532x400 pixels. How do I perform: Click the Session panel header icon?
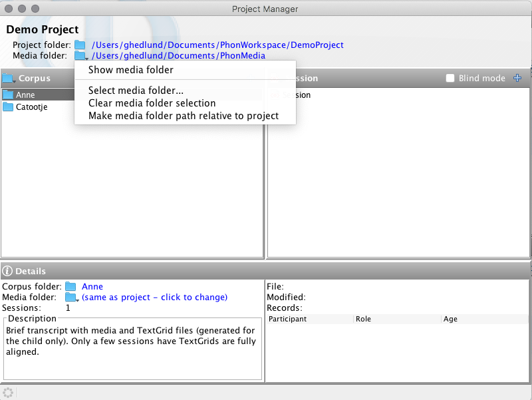275,78
